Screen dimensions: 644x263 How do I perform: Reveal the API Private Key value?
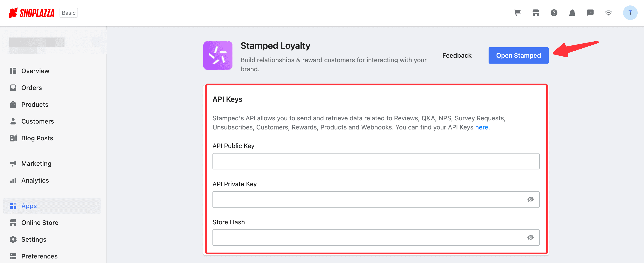click(x=531, y=199)
